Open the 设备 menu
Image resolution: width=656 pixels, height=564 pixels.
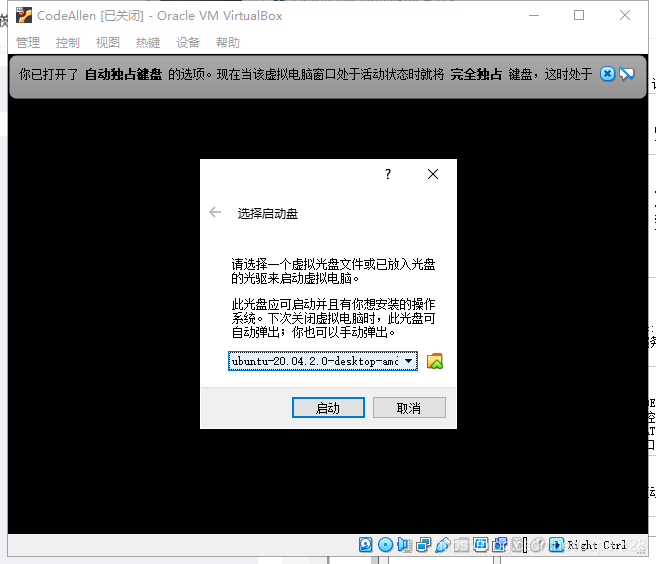[188, 42]
